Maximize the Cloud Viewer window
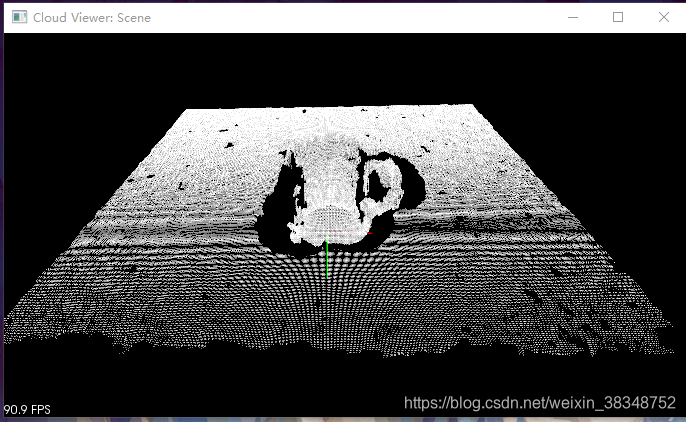This screenshot has height=422, width=686. 618,17
